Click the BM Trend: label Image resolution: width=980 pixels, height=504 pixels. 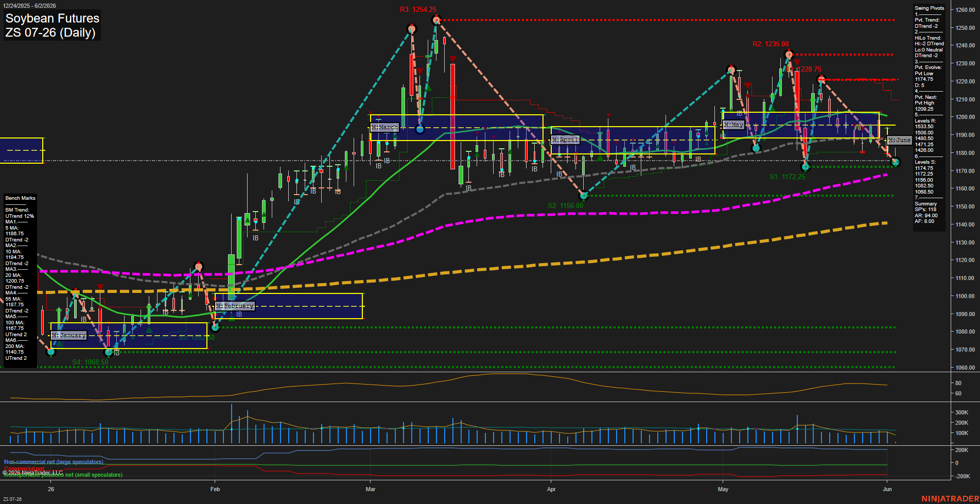[17, 210]
